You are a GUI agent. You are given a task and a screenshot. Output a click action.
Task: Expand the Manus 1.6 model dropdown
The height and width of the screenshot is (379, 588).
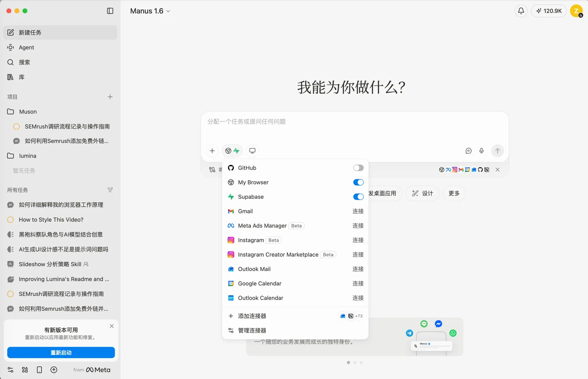pyautogui.click(x=150, y=11)
